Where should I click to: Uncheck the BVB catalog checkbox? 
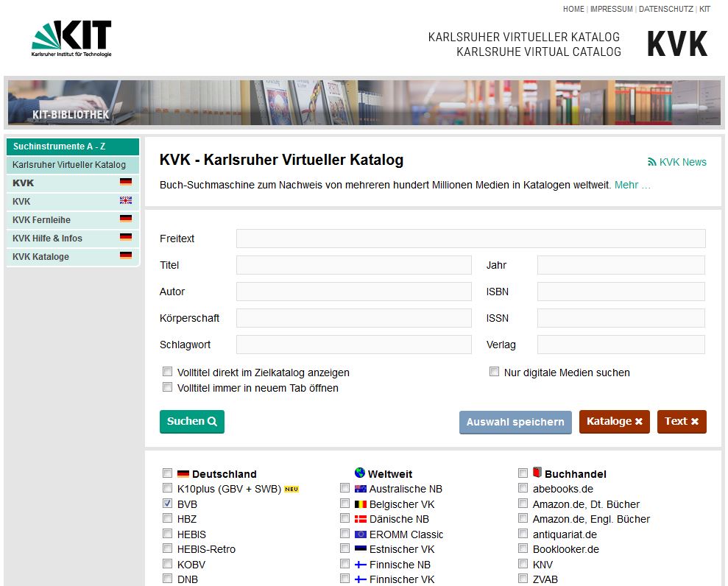(167, 504)
